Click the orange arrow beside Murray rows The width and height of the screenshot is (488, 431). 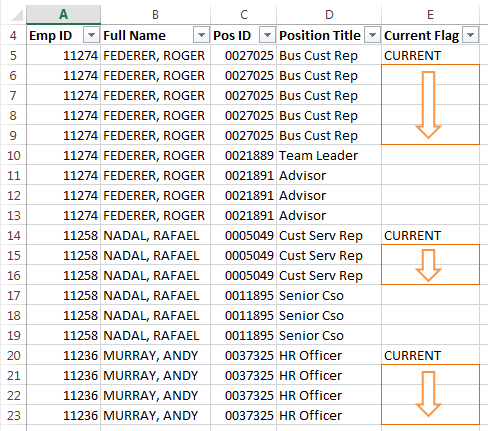(x=429, y=394)
